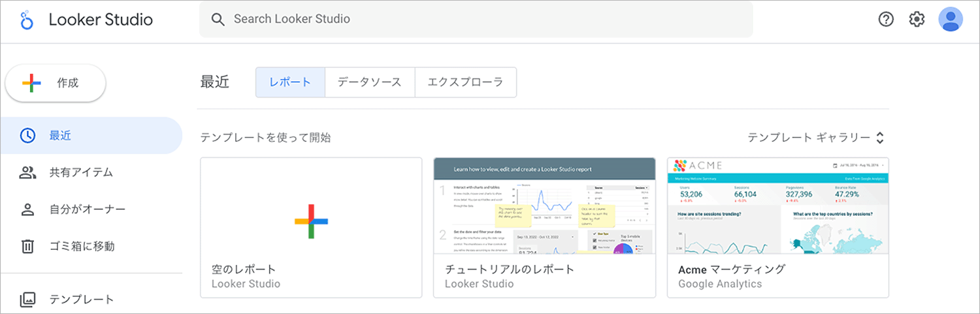This screenshot has height=314, width=980.
Task: Click the people icon beside 共有アイテム
Action: [x=27, y=173]
